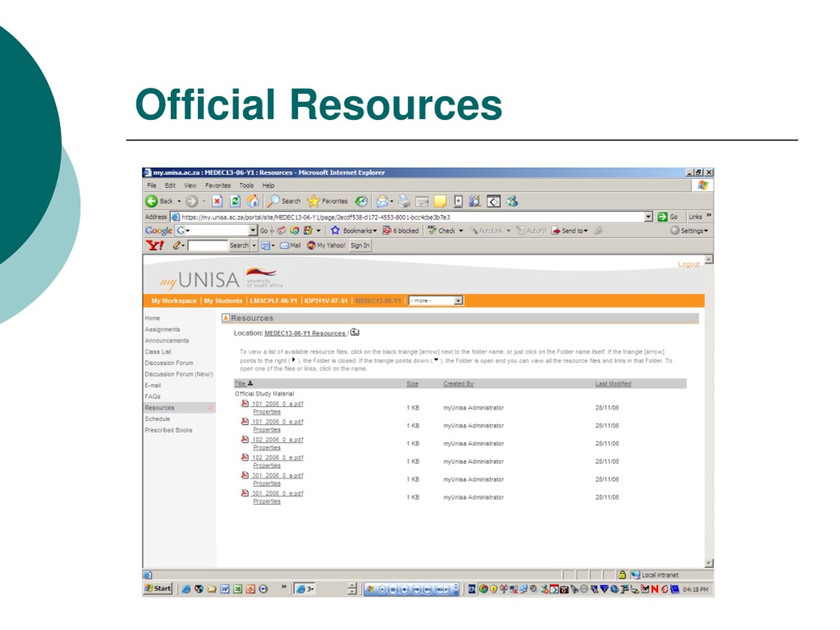Open Assignments in the left sidebar

coord(162,329)
